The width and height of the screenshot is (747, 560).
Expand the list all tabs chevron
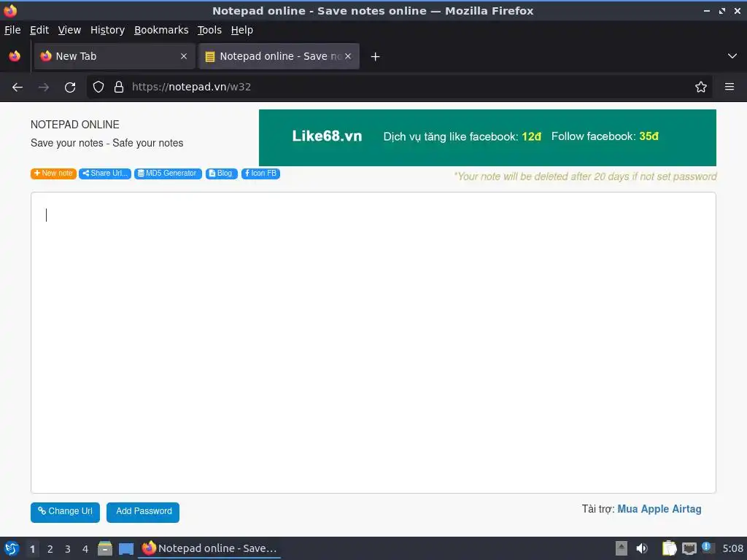(x=732, y=56)
